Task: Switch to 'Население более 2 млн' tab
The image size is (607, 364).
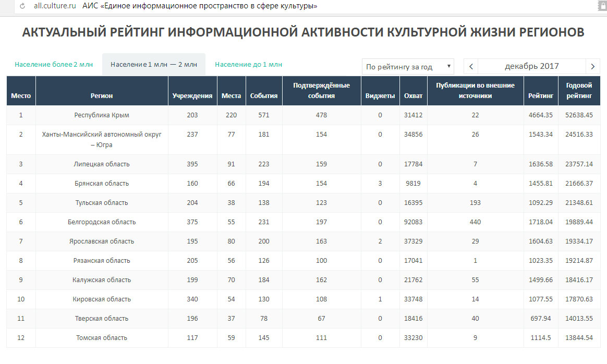Action: click(54, 65)
